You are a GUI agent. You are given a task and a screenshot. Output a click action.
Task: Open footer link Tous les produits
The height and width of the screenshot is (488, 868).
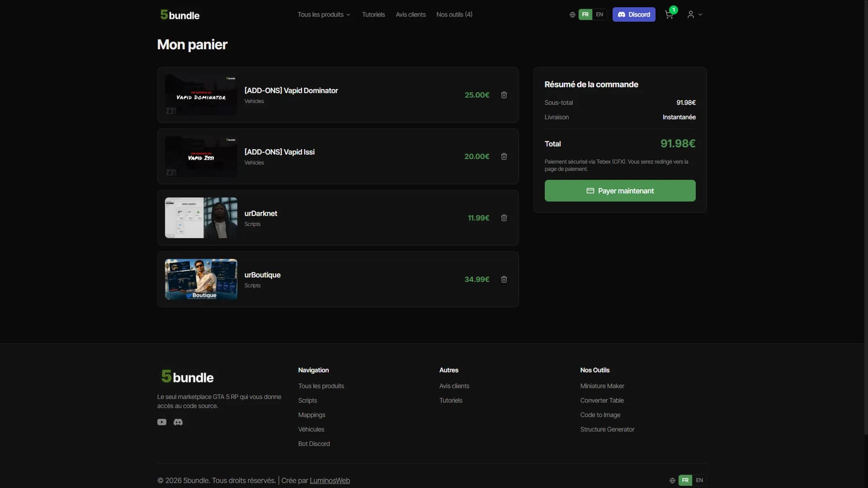point(321,386)
